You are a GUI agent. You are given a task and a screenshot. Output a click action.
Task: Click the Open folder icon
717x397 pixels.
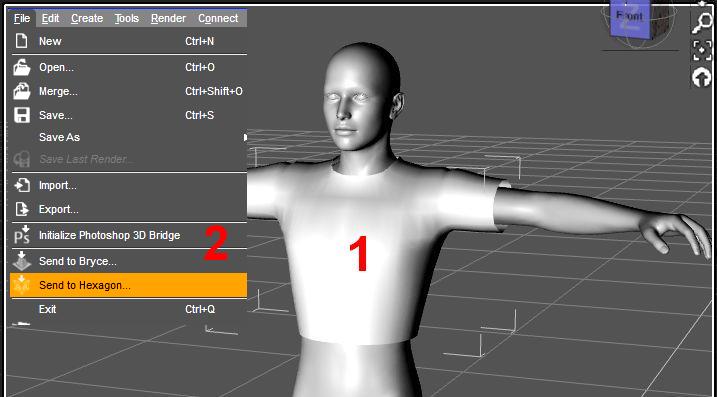21,68
